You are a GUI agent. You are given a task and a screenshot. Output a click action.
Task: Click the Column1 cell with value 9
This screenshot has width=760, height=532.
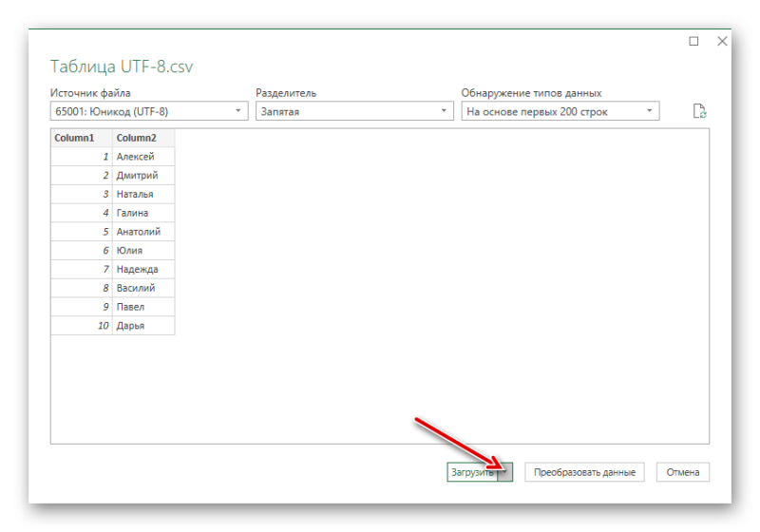82,307
